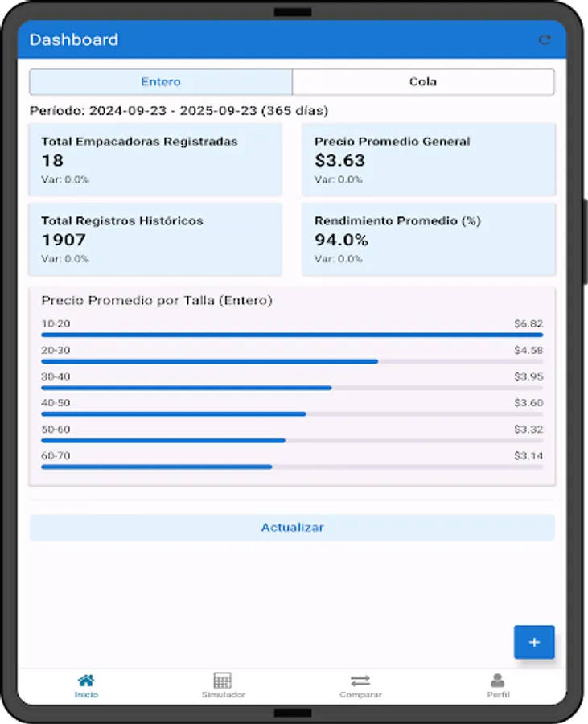Click the 20-30 size progress bar
The width and height of the screenshot is (588, 724).
click(x=292, y=361)
